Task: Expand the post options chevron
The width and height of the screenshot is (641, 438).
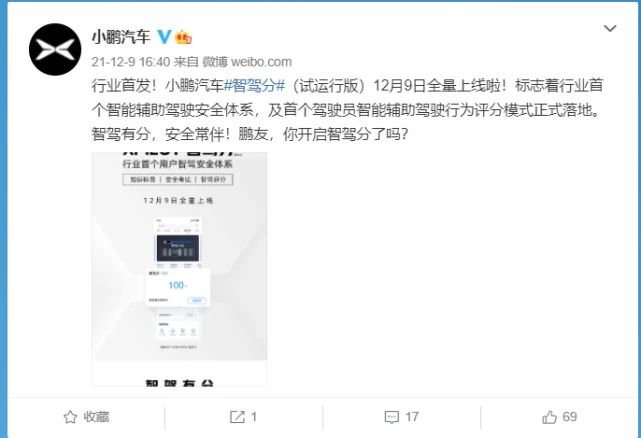Action: tap(610, 28)
